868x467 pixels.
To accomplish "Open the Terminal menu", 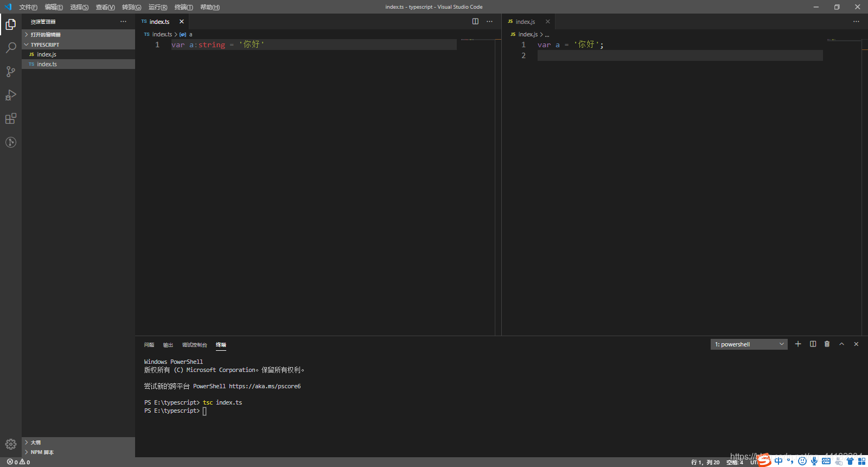I will coord(183,7).
